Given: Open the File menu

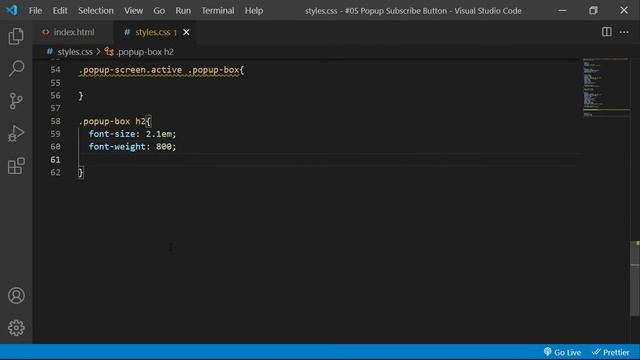Looking at the screenshot, I should (x=35, y=11).
